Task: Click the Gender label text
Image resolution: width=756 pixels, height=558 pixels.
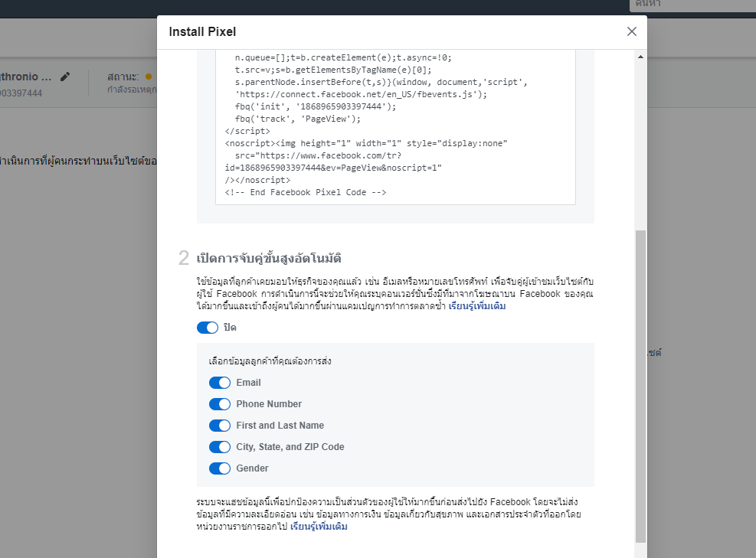Action: tap(252, 468)
